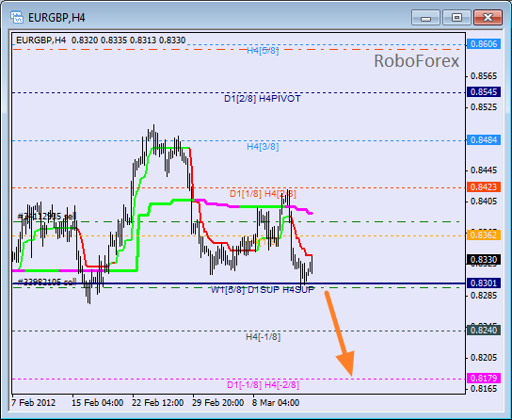
Task: Select the D1[2/8] H4PIVOT level label
Action: pyautogui.click(x=263, y=99)
